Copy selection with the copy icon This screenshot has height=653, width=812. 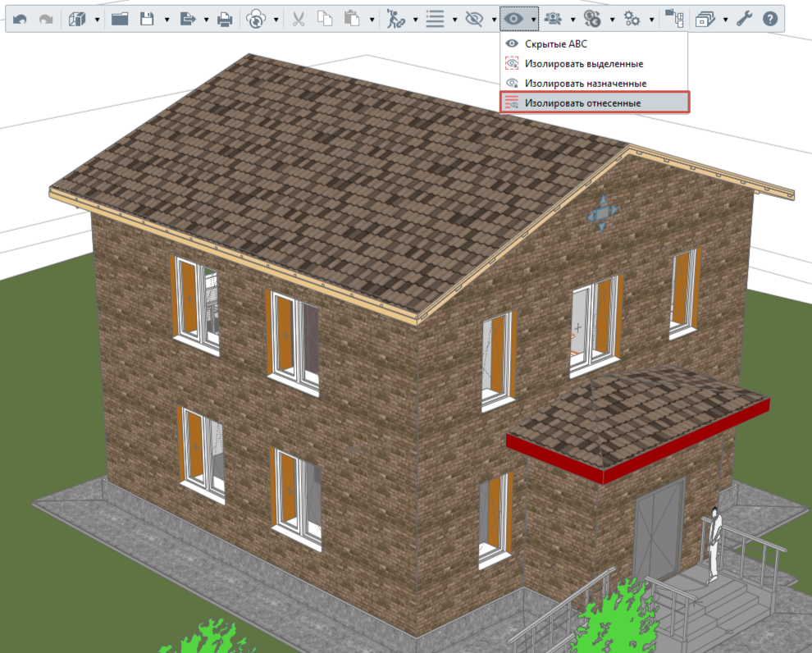325,20
